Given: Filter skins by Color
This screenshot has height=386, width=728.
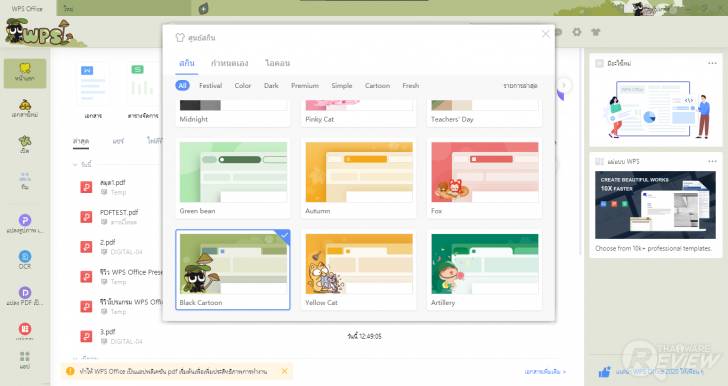Looking at the screenshot, I should pos(243,85).
